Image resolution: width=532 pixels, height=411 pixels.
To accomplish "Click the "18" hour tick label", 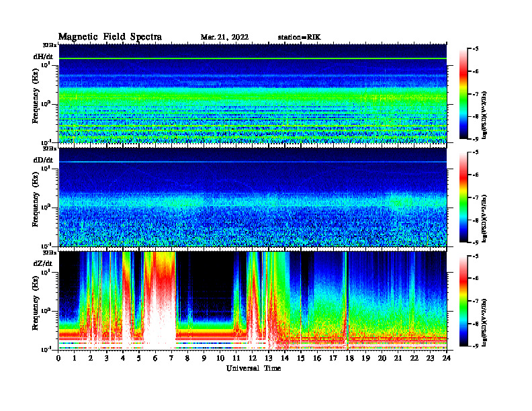I will tap(349, 358).
